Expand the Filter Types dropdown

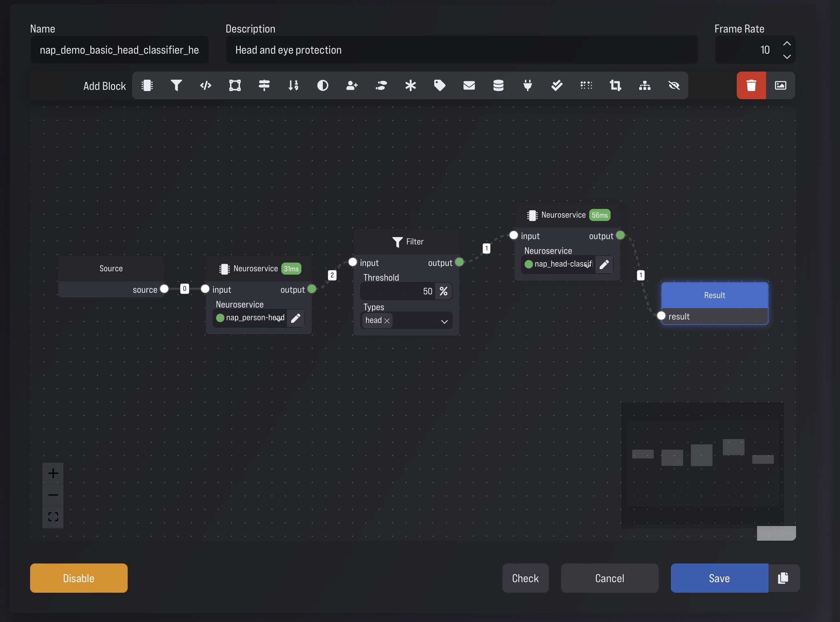[x=444, y=321]
